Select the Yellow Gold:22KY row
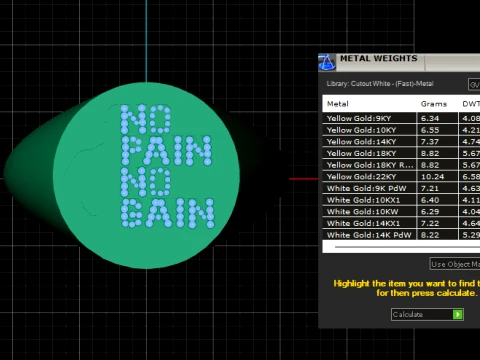 point(401,177)
